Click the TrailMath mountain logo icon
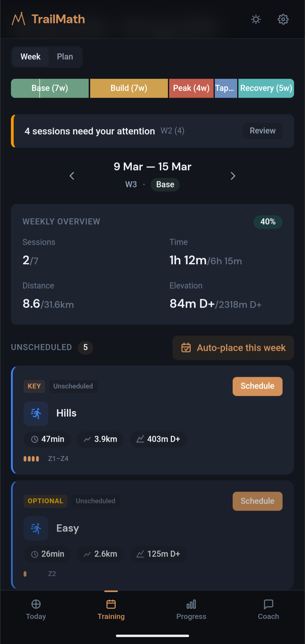305x644 pixels. 18,19
